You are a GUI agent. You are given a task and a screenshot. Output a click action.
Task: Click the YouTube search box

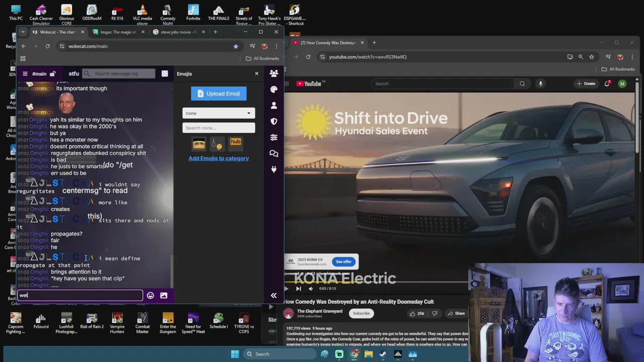point(443,84)
